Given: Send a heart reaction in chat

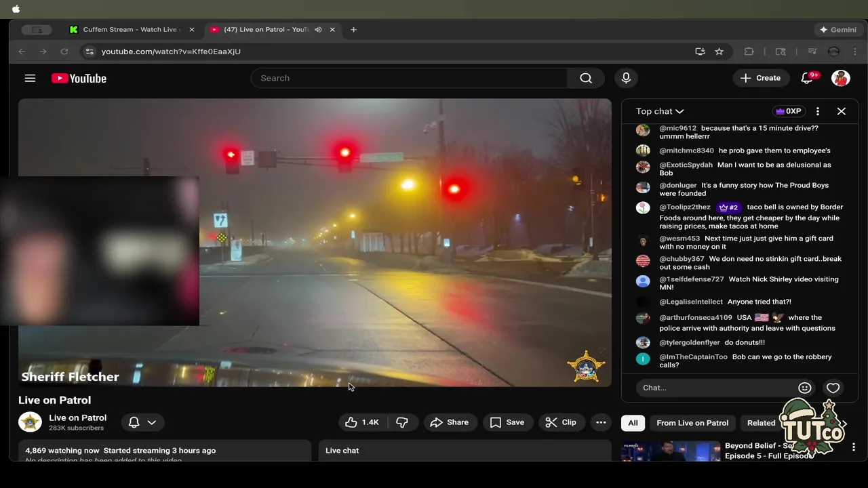Looking at the screenshot, I should pyautogui.click(x=833, y=388).
